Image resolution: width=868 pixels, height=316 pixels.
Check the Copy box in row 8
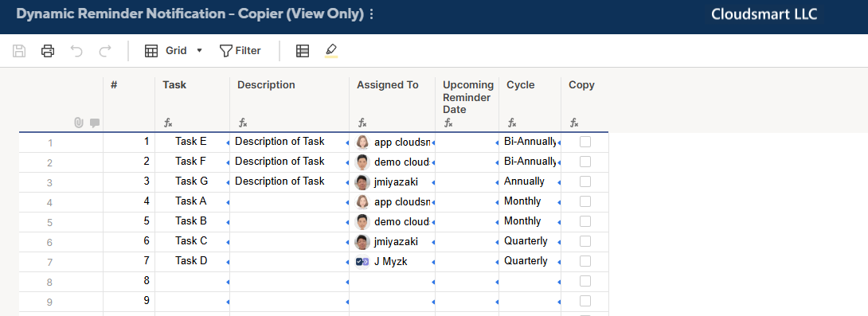point(585,281)
